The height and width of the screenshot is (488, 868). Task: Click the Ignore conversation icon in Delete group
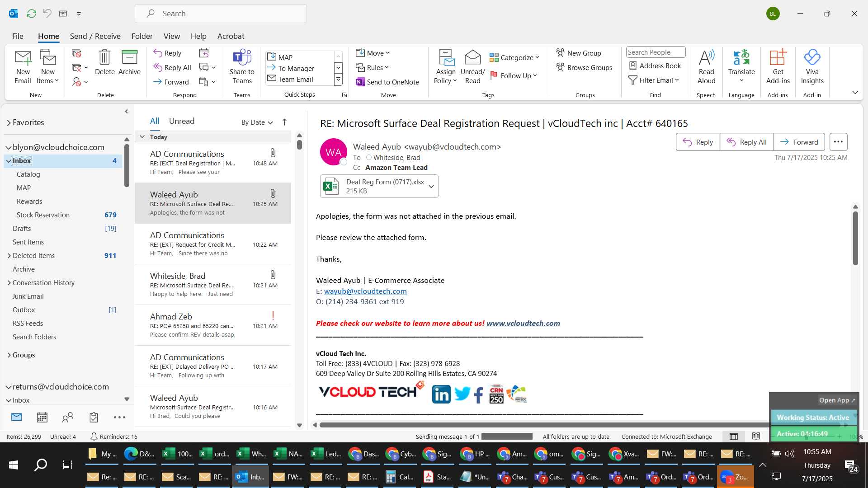pos(76,53)
